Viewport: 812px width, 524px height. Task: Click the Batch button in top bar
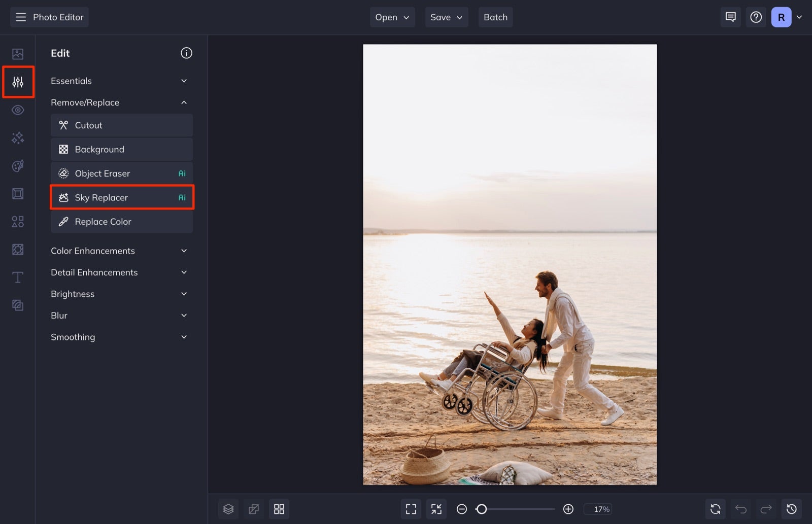click(495, 17)
